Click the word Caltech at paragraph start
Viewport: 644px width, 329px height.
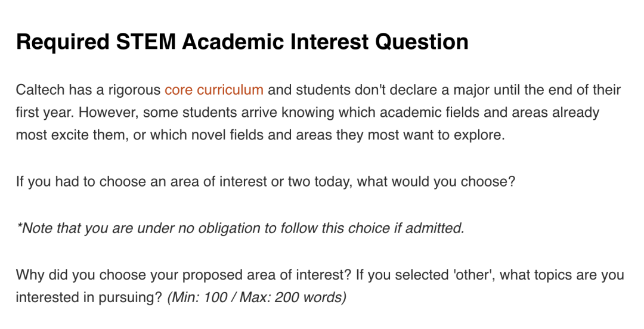pos(40,89)
